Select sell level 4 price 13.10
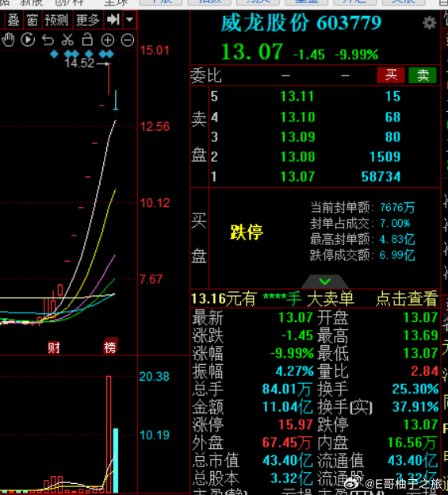 coord(297,117)
